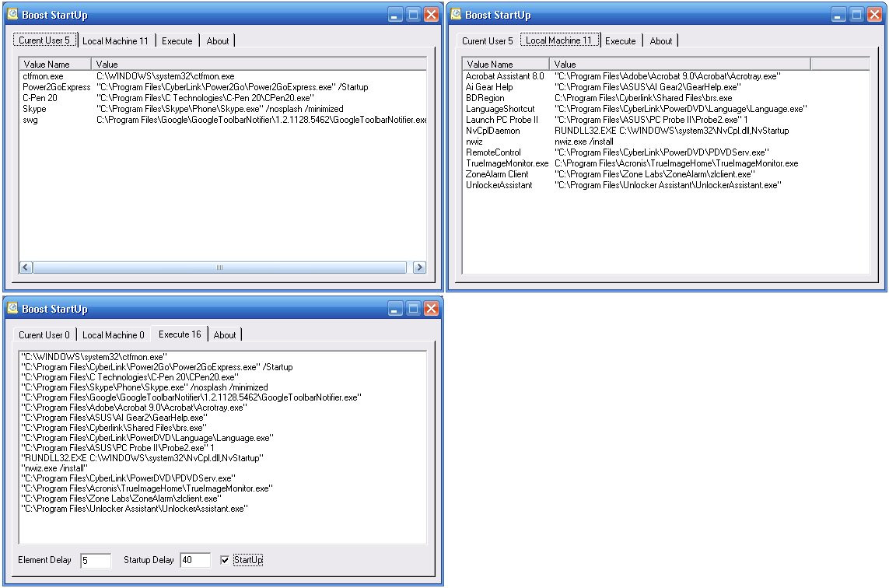This screenshot has height=588, width=889.
Task: Select the RemoteControl entry
Action: pos(667,152)
